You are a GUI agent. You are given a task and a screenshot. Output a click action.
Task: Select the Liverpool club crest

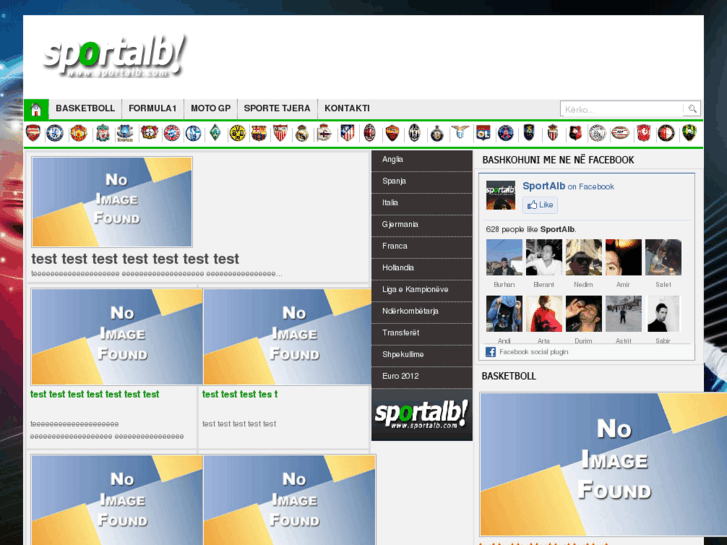(x=102, y=133)
